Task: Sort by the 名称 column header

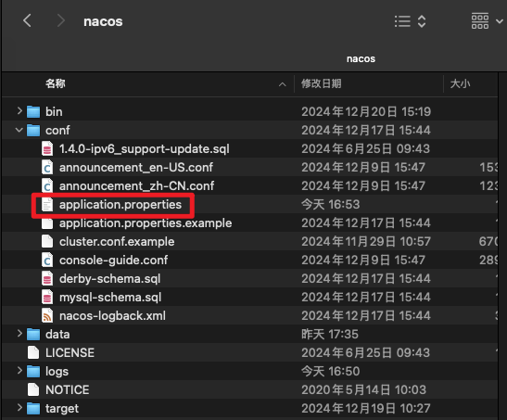Action: coord(56,83)
